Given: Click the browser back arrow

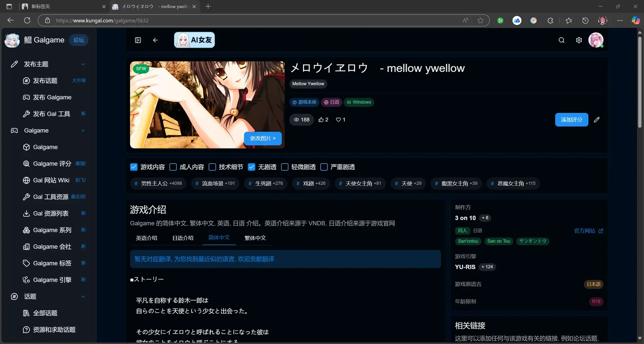Looking at the screenshot, I should 10,20.
